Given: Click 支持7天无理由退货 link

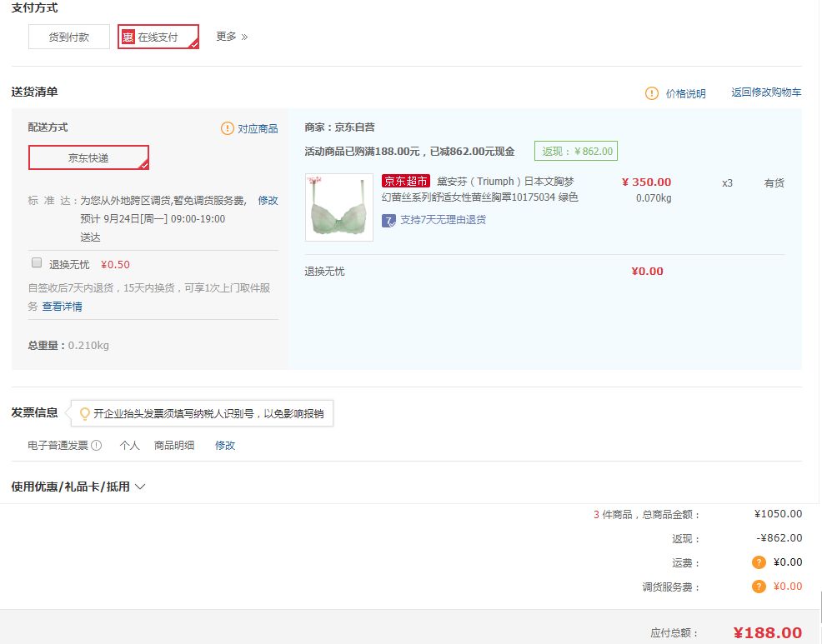Looking at the screenshot, I should coord(443,220).
